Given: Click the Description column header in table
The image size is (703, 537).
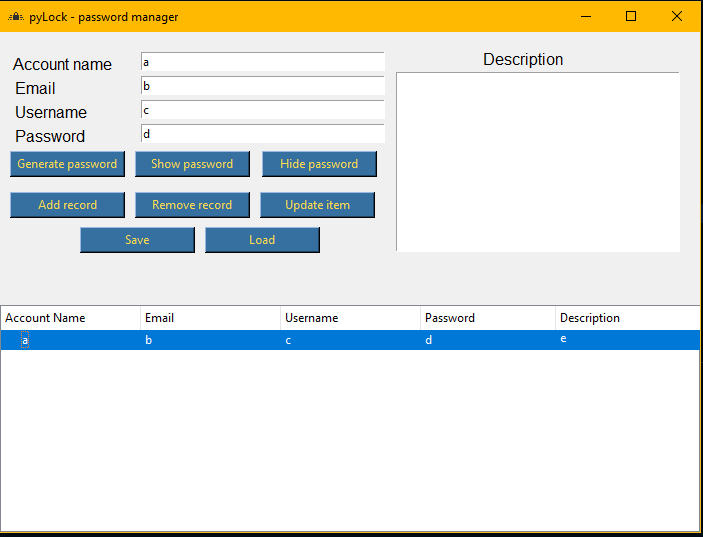Looking at the screenshot, I should [628, 318].
